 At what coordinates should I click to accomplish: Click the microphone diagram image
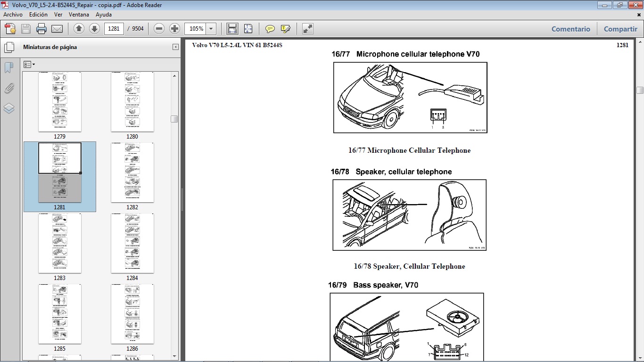(x=410, y=98)
